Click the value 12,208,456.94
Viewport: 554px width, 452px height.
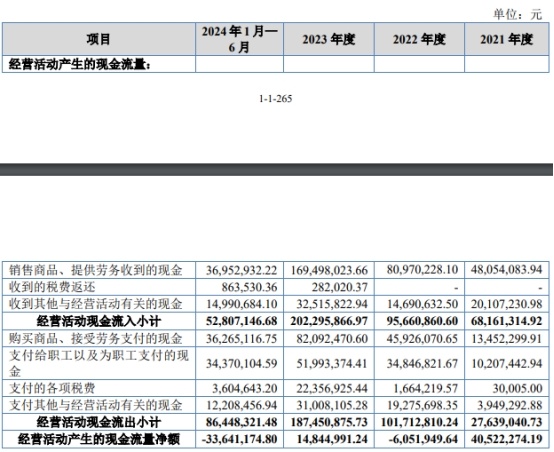[x=242, y=405]
